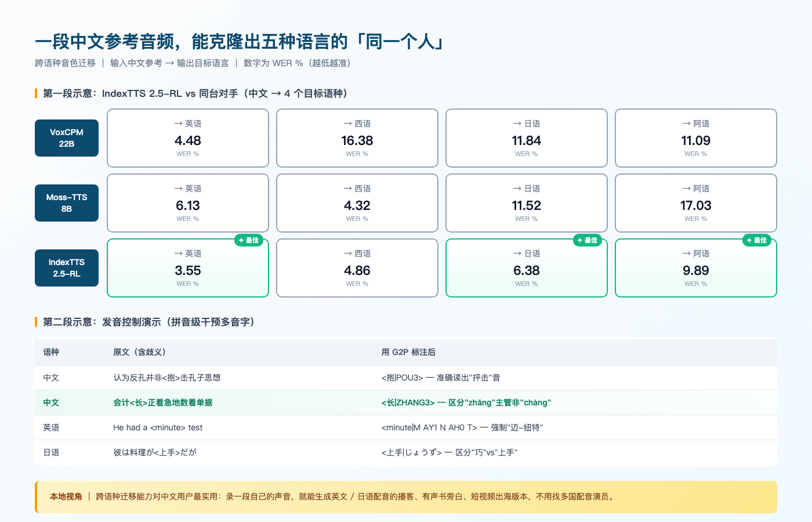The width and height of the screenshot is (812, 522).
Task: Click the 第二段示意 section heading
Action: coord(149,322)
